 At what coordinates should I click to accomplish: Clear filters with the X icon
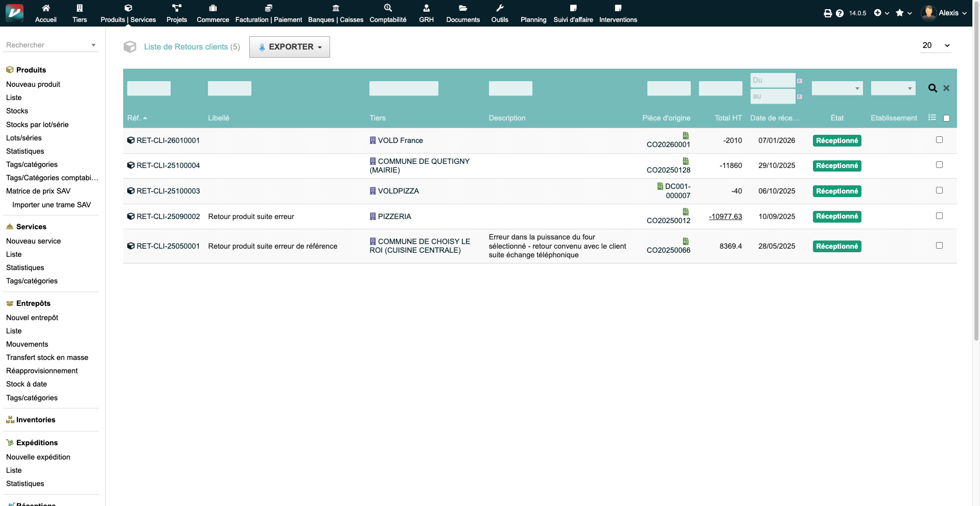tap(946, 88)
